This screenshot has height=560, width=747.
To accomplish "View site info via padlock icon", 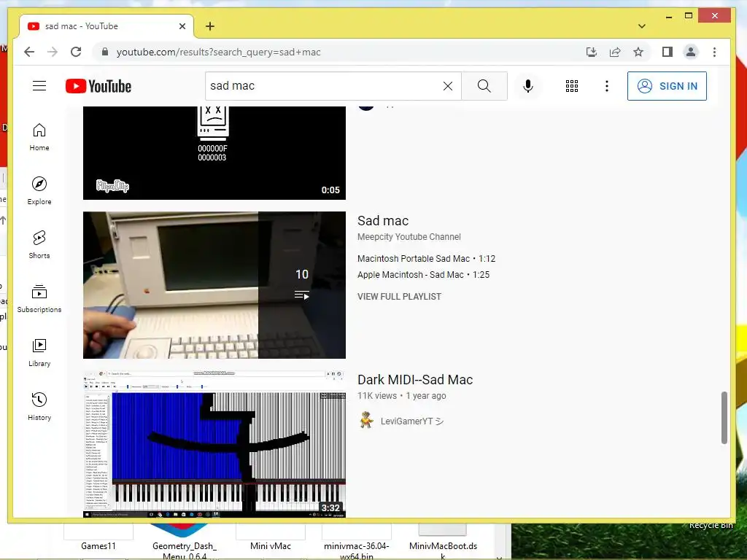I will coord(105,52).
